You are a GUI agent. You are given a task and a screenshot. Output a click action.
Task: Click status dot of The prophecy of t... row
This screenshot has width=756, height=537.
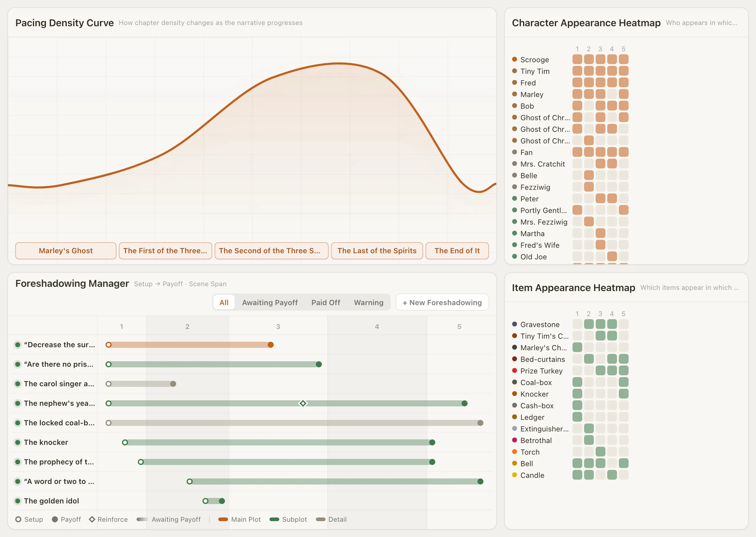[18, 462]
